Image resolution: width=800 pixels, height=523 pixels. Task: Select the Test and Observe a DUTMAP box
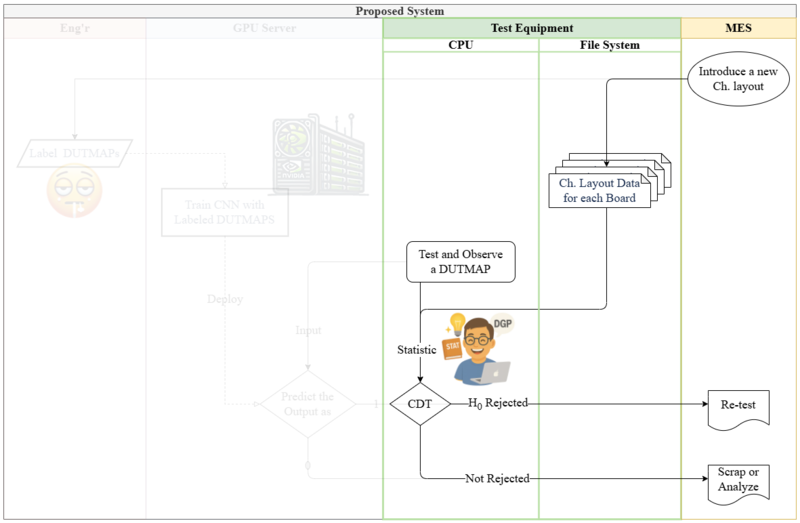click(x=464, y=261)
